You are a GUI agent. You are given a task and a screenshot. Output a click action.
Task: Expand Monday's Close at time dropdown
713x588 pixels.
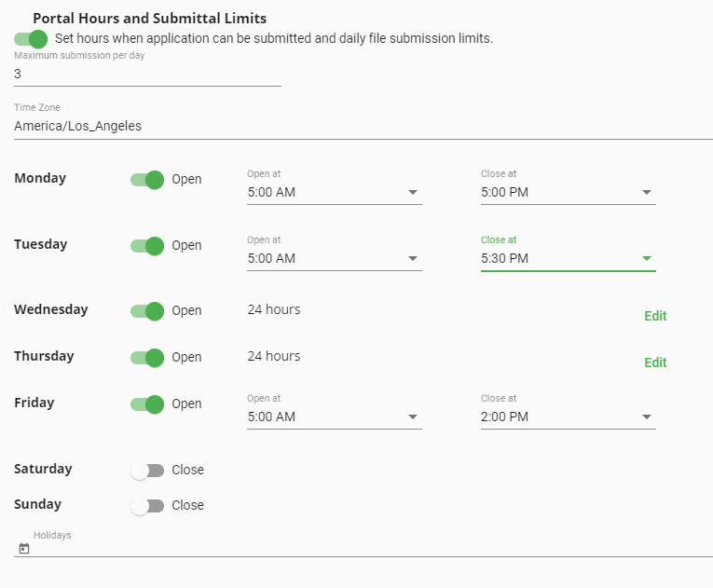click(568, 193)
